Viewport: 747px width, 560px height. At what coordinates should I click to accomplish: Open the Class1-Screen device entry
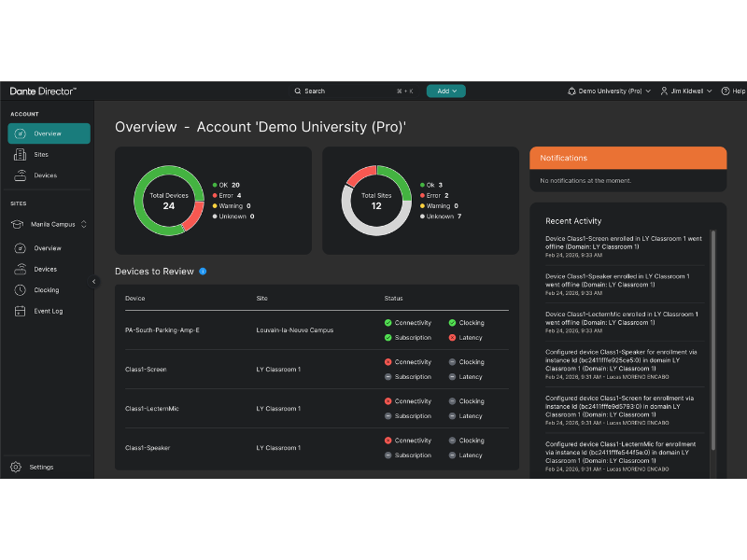146,370
